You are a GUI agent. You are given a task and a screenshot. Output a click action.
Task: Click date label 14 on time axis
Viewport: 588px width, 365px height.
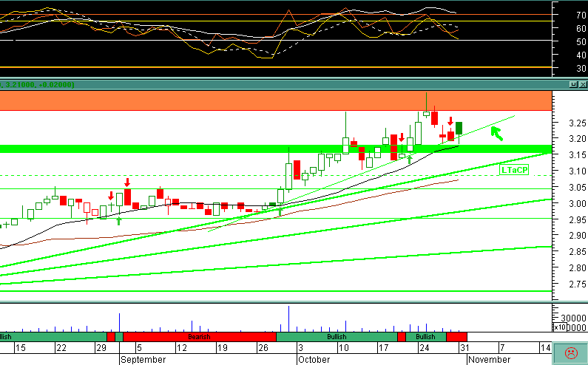click(x=545, y=348)
